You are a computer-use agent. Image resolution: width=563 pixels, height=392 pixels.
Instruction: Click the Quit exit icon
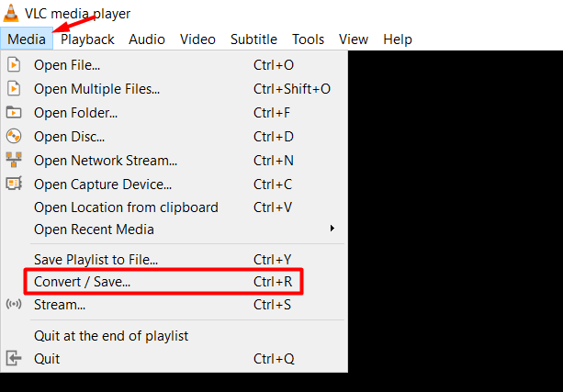click(x=14, y=359)
